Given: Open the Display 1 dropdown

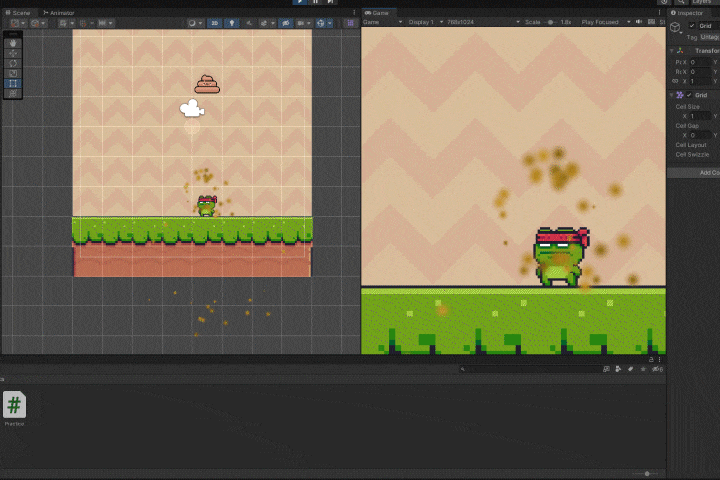Looking at the screenshot, I should (426, 22).
